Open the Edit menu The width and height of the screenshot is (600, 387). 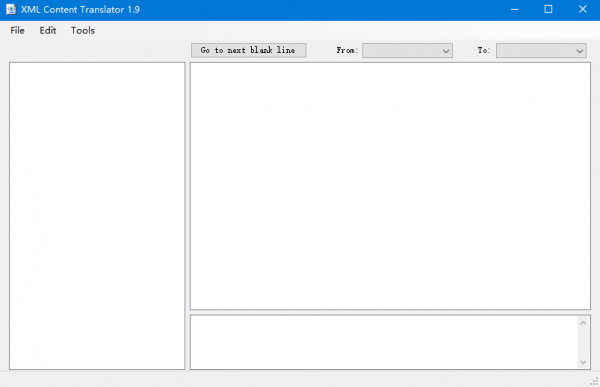coord(48,31)
